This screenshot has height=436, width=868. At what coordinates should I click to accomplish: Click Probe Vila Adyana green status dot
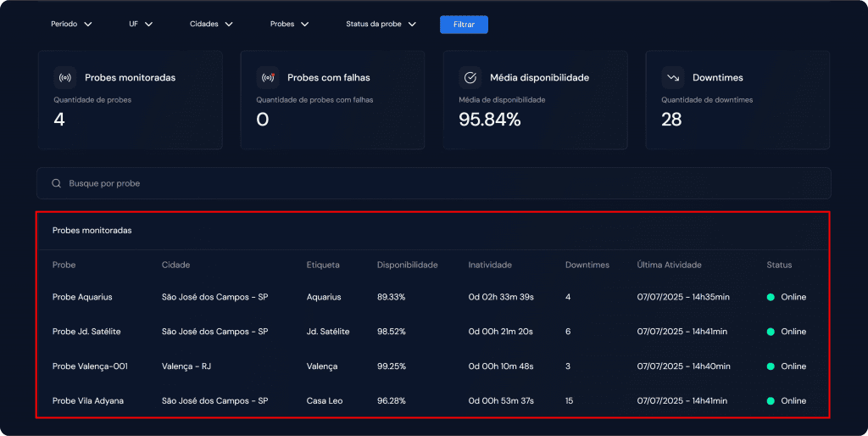(x=771, y=401)
